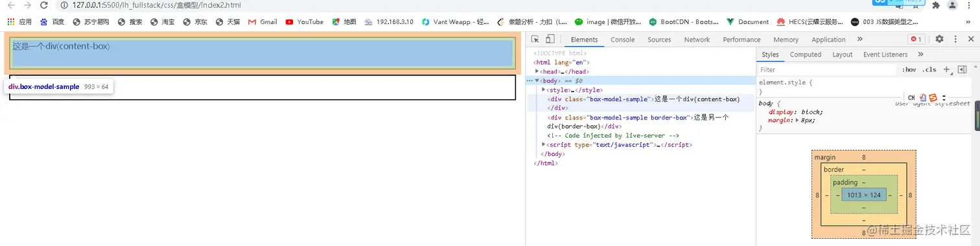Open the 京东 bookmark
980x246 pixels.
196,21
